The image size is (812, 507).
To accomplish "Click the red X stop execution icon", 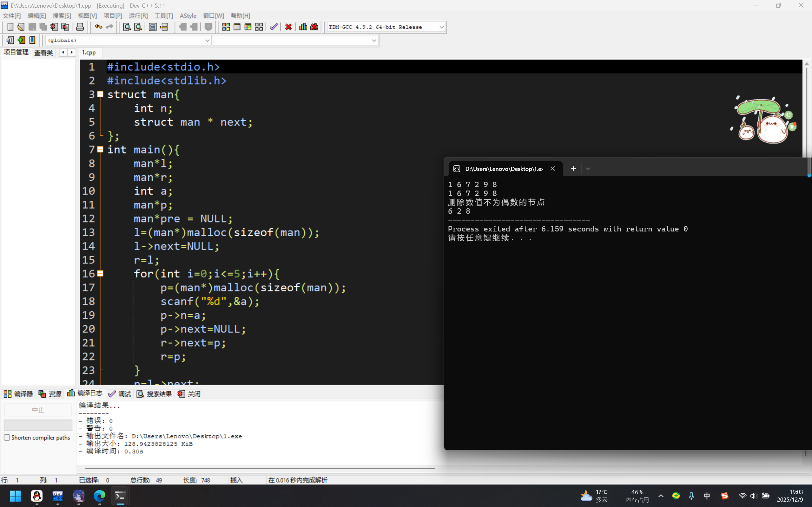I will click(x=288, y=27).
